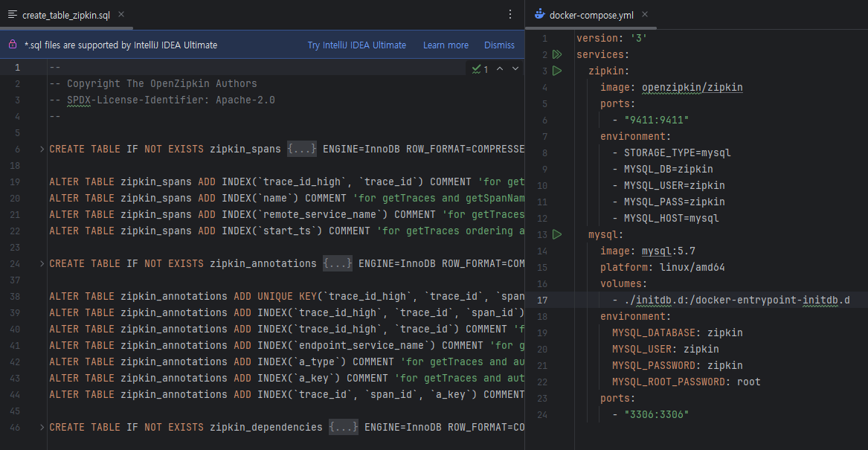Click line number 1 in SQL editor gutter

[17, 68]
